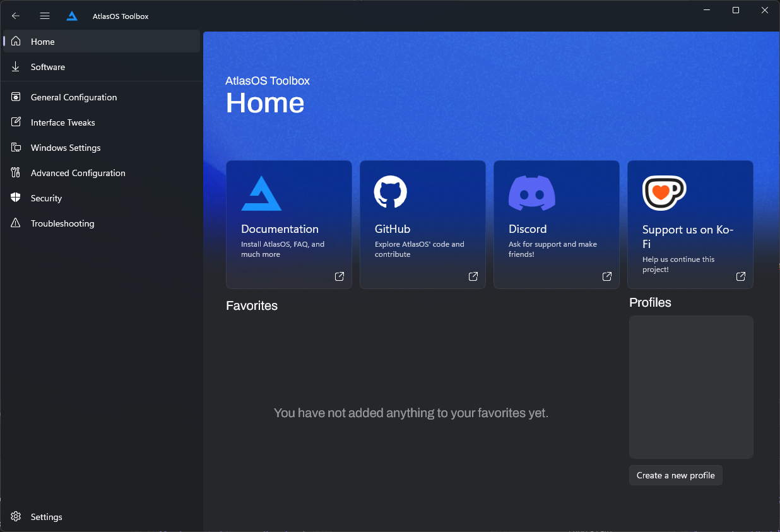The width and height of the screenshot is (780, 532).
Task: Click 'You have not added anything' message
Action: point(411,413)
